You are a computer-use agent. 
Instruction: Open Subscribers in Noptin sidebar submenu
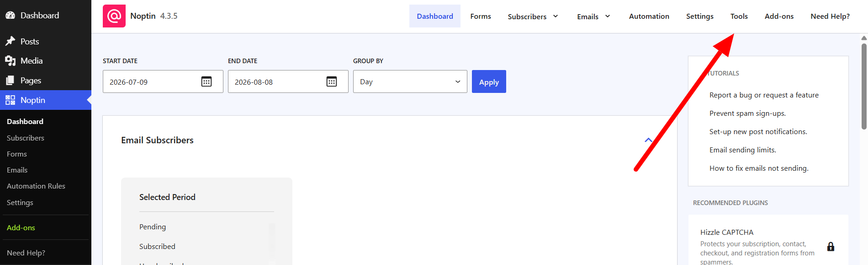[26, 138]
